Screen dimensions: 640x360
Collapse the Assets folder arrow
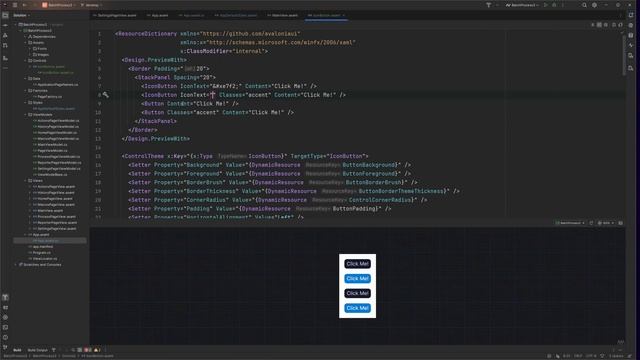(25, 42)
